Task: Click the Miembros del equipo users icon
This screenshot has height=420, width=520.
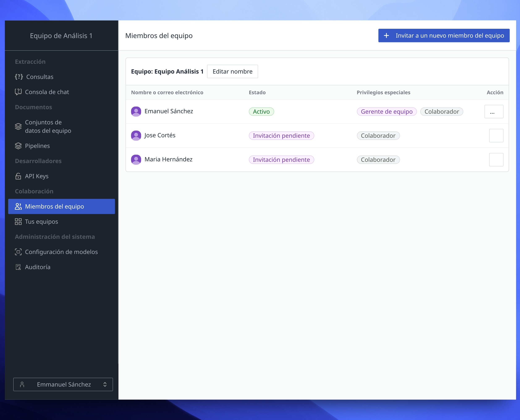Action: point(18,206)
